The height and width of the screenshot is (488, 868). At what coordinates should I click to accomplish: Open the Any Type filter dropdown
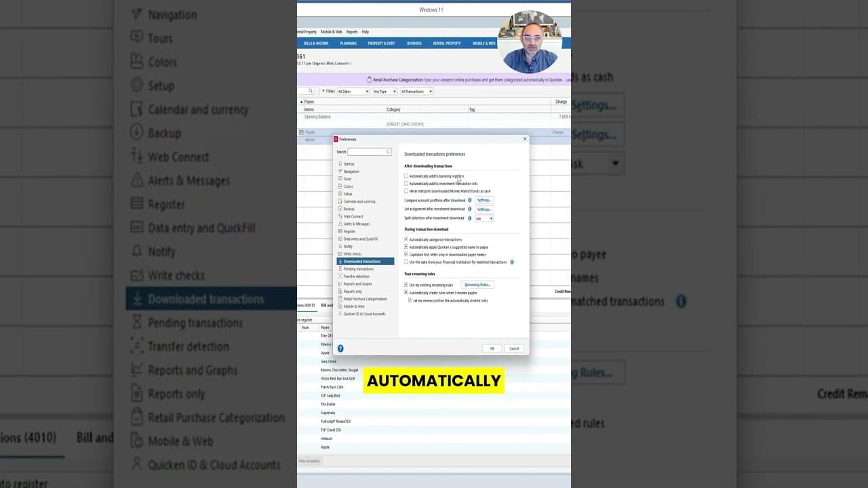click(385, 91)
